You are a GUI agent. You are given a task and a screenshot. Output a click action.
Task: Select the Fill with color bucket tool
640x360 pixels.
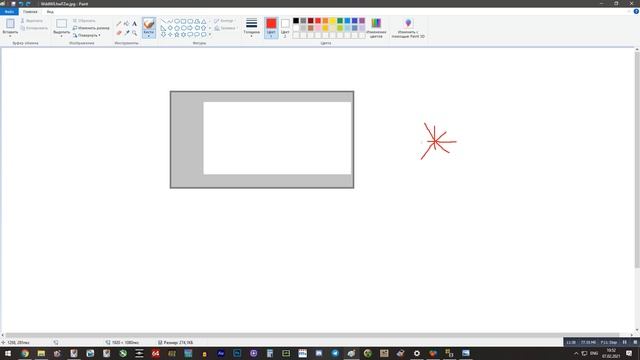pos(127,23)
